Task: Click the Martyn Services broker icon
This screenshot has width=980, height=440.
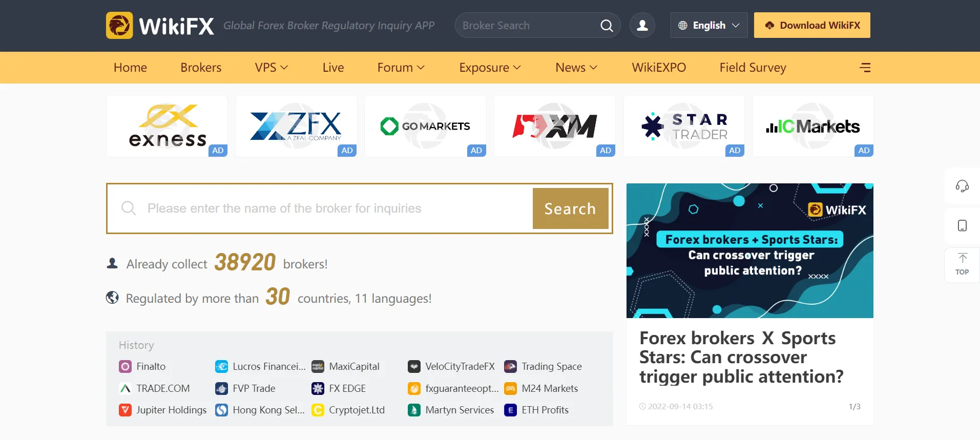Action: tap(414, 410)
